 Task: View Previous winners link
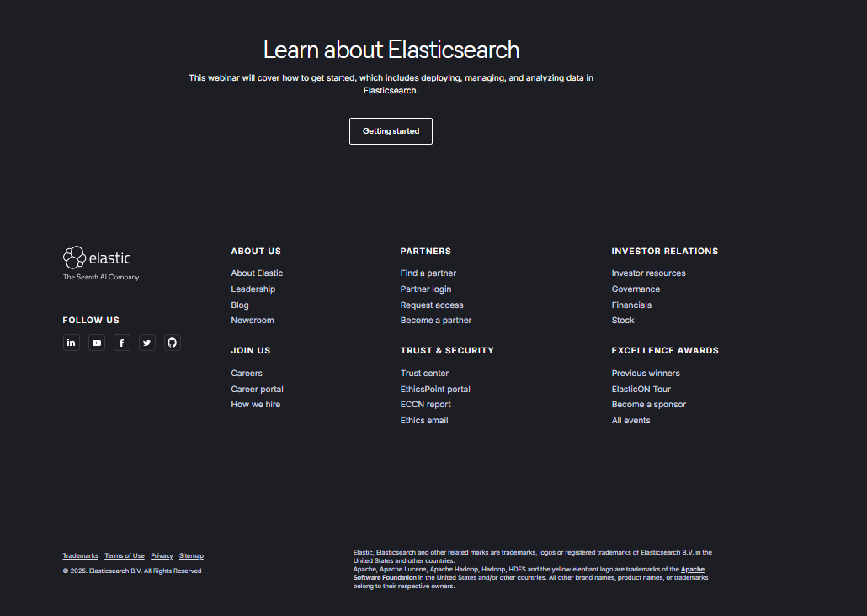pyautogui.click(x=646, y=374)
